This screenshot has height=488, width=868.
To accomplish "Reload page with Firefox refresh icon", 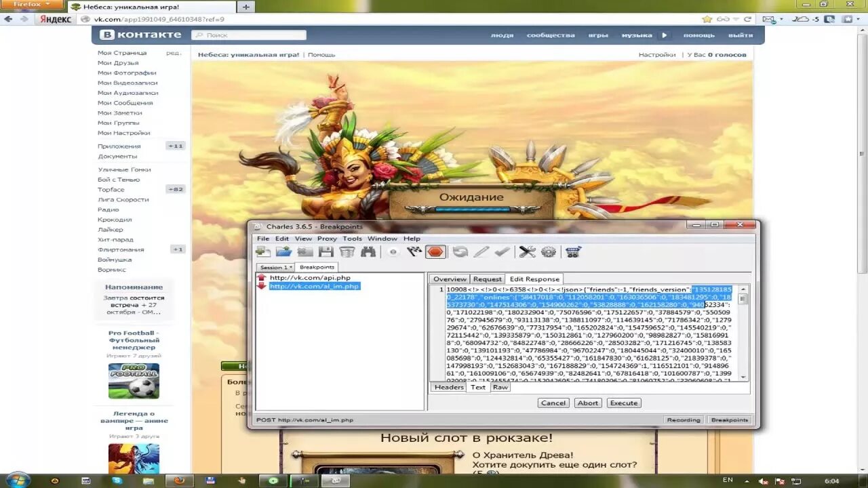I will (748, 19).
